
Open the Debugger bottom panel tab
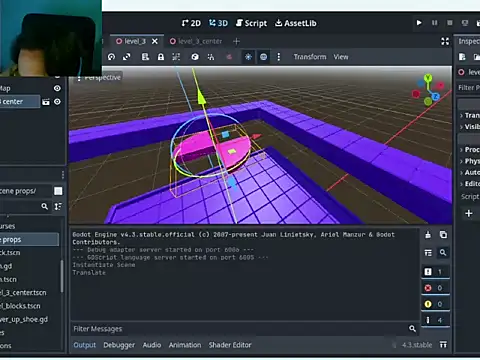pos(119,345)
